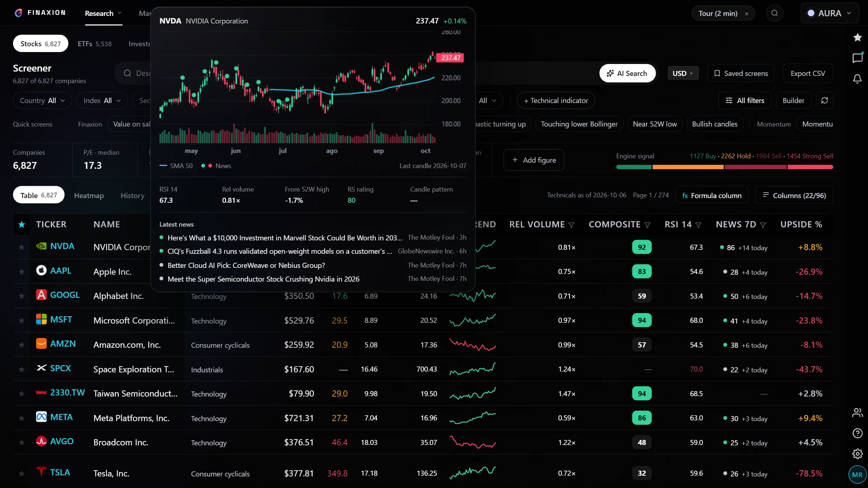Click the Finaxion logo
Screen dimensions: 868x488
coord(40,13)
